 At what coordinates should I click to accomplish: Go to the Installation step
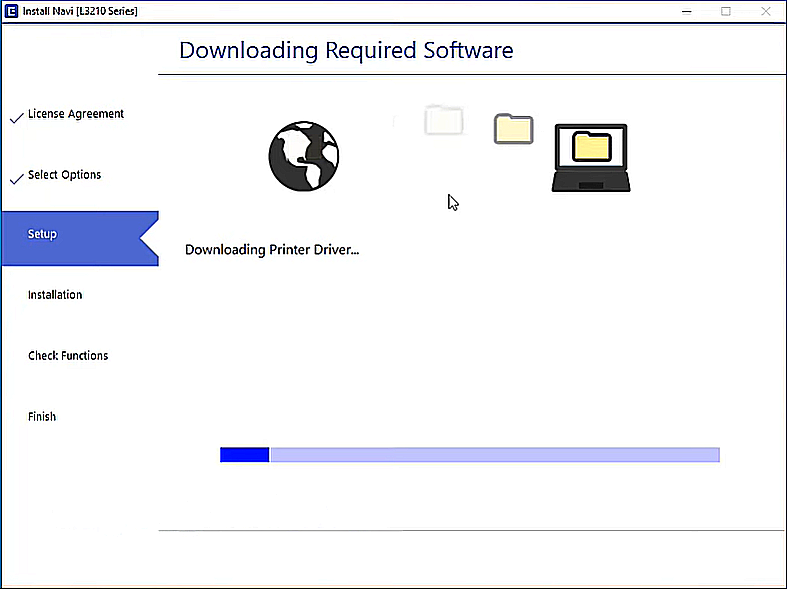pyautogui.click(x=55, y=295)
